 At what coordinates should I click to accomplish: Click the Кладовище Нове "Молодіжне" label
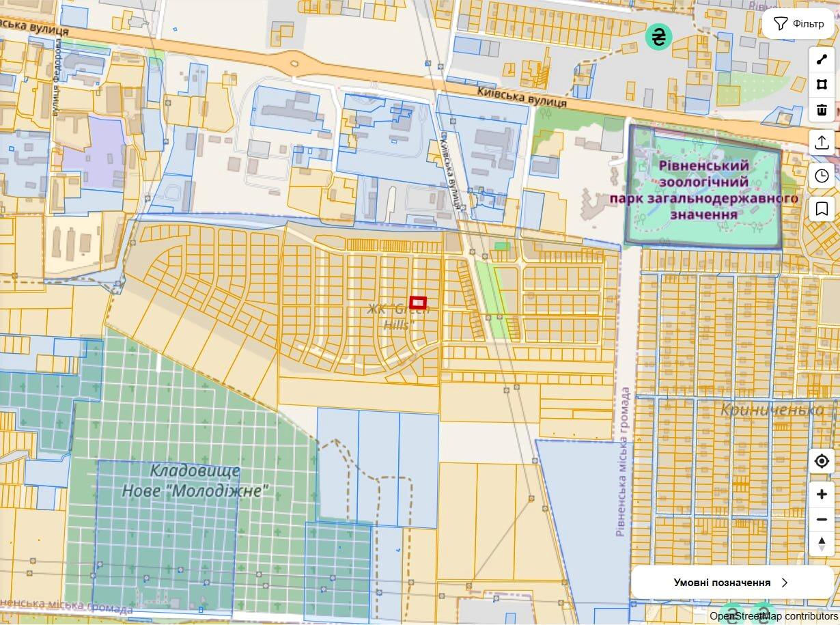(x=195, y=480)
